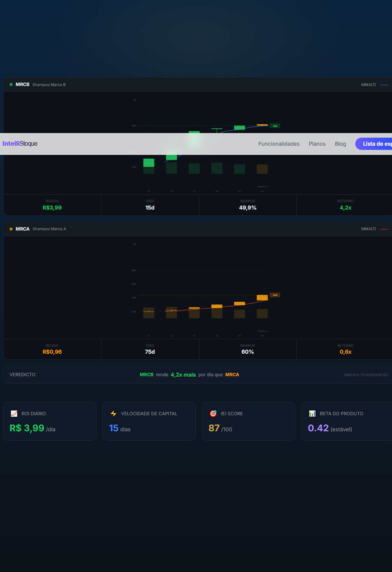Select the MRCA GIRO 75d cell

[150, 349]
